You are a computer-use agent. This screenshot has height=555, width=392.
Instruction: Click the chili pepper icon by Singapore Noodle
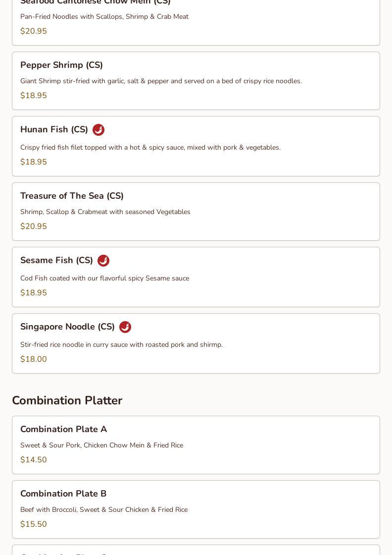pos(125,327)
